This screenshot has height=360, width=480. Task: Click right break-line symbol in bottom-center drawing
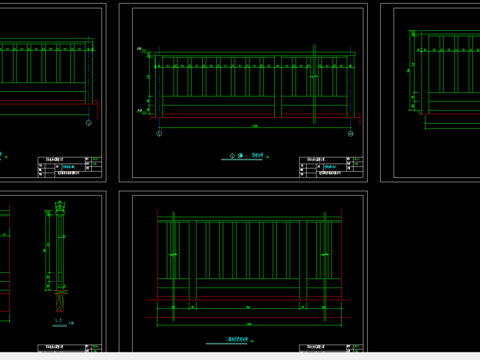point(325,255)
